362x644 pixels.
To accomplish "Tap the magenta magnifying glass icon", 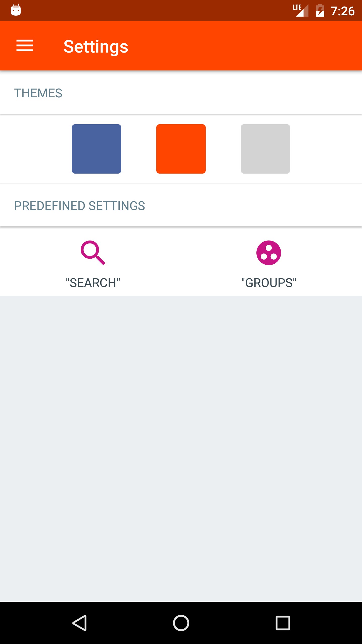I will click(93, 253).
